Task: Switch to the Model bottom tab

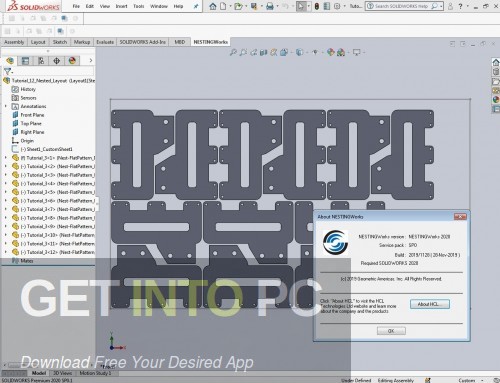Action: tap(39, 373)
